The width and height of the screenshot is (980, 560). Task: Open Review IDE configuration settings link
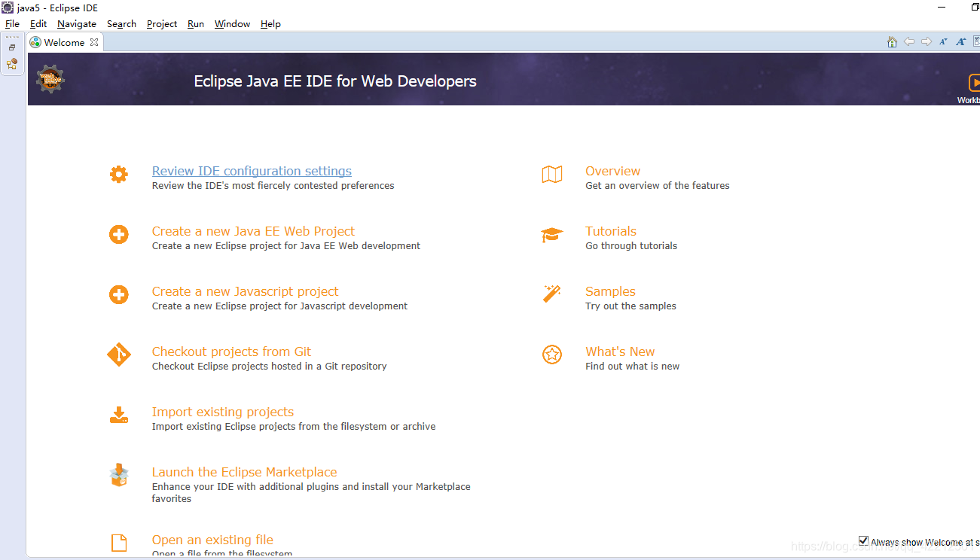click(252, 171)
